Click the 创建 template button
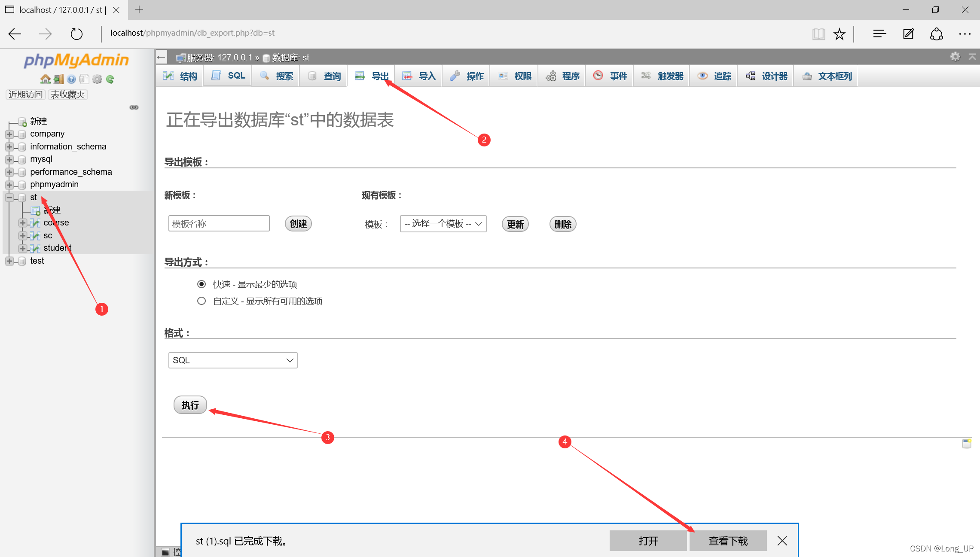Screen dimensions: 980x557 coord(298,224)
